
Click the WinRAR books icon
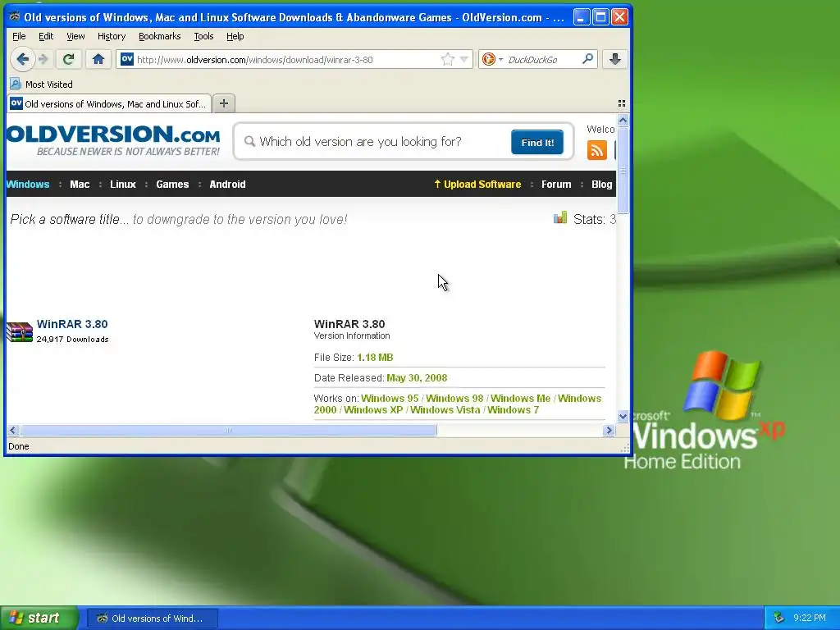tap(20, 331)
